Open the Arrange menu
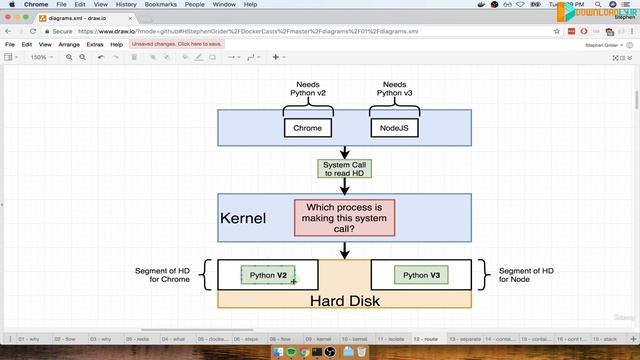Viewport: 640px width, 360px height. click(69, 44)
